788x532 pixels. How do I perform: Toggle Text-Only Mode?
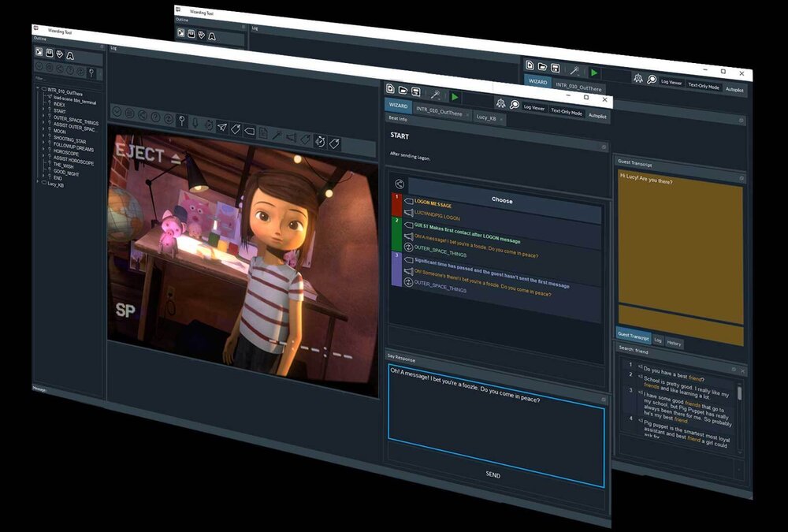pyautogui.click(x=566, y=112)
